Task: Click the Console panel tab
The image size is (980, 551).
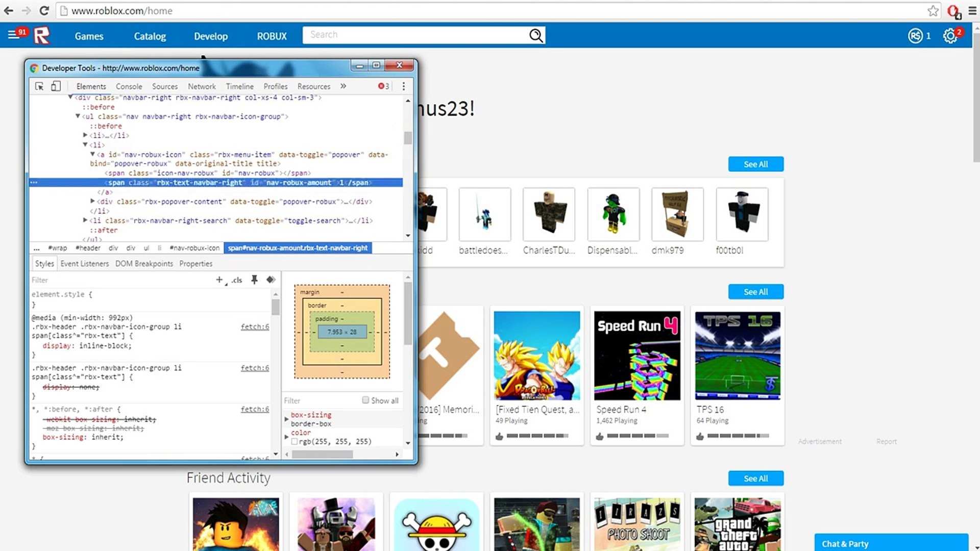Action: coord(128,86)
